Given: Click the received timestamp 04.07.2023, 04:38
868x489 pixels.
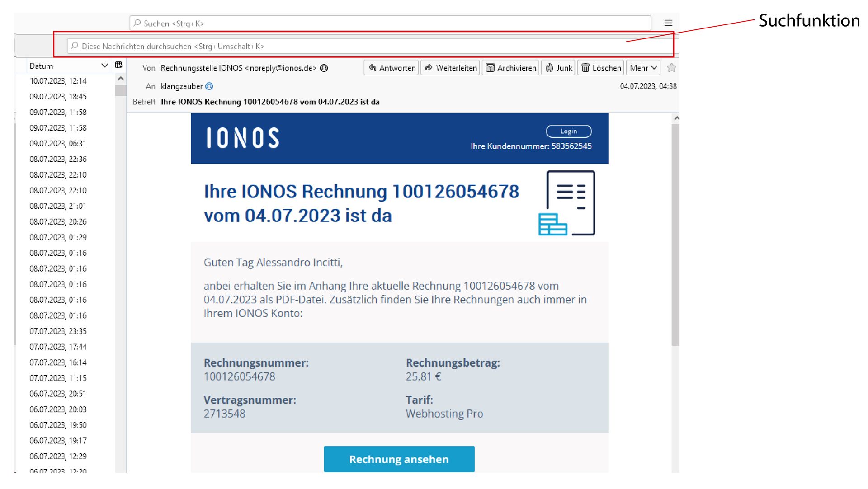Looking at the screenshot, I should click(x=648, y=86).
